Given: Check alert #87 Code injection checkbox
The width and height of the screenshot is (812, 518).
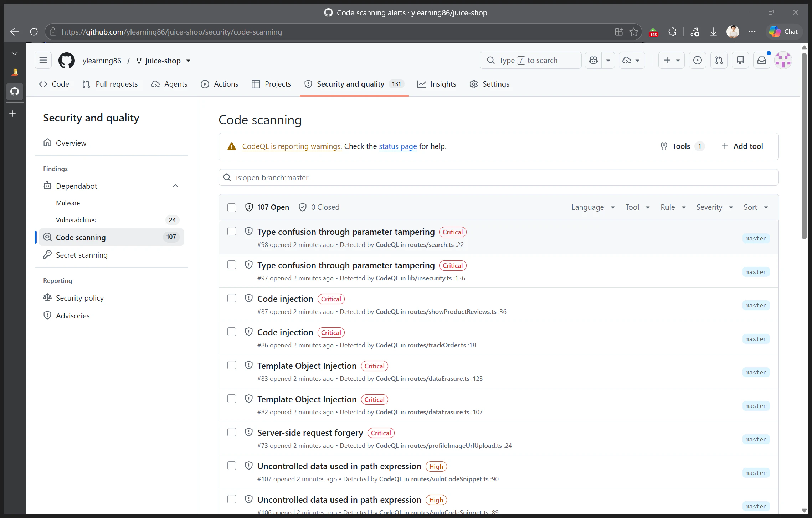Looking at the screenshot, I should click(232, 298).
